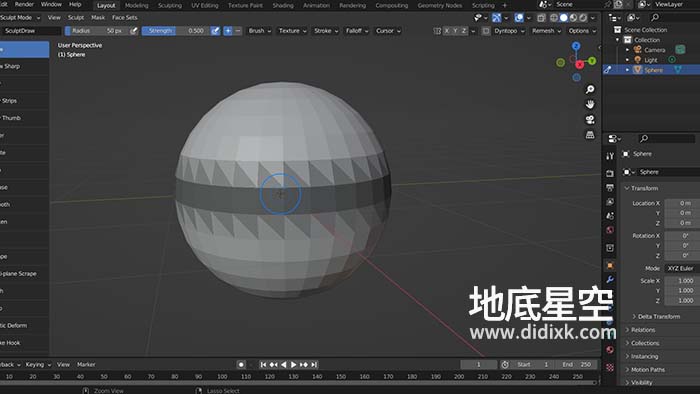Open the Texture dropdown

(292, 31)
